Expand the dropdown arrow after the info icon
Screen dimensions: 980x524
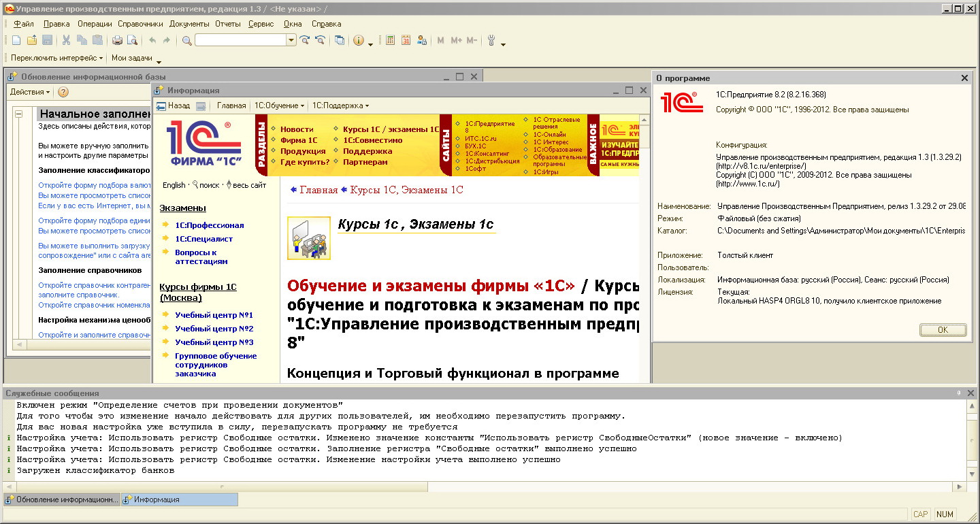[371, 44]
